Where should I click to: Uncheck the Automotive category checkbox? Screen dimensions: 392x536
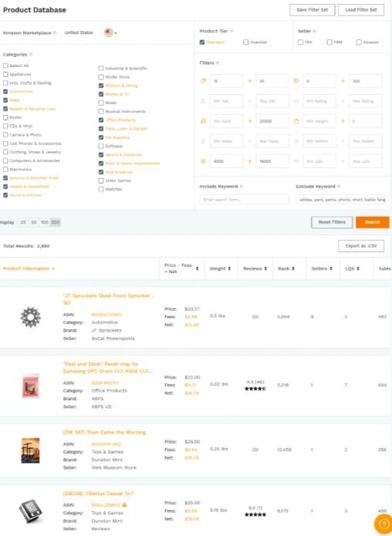tap(5, 92)
